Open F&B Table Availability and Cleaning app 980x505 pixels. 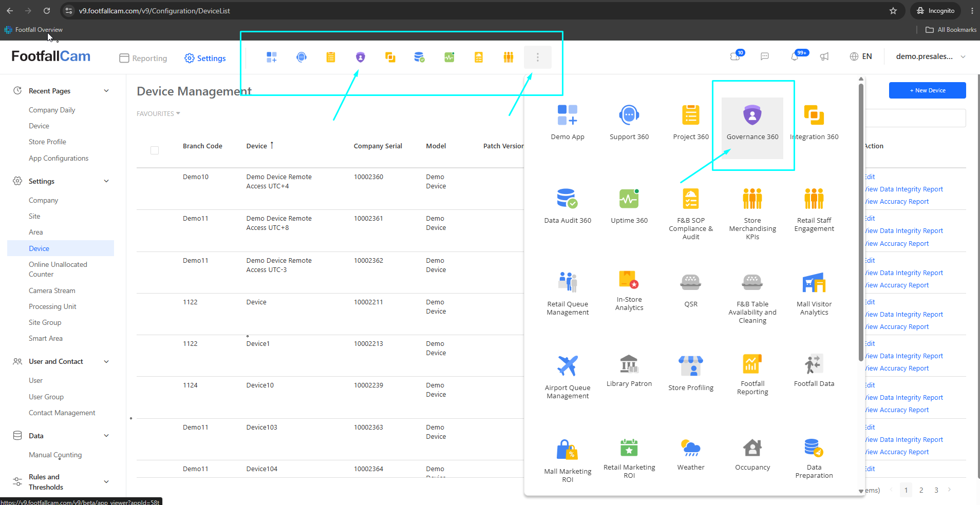pos(752,298)
